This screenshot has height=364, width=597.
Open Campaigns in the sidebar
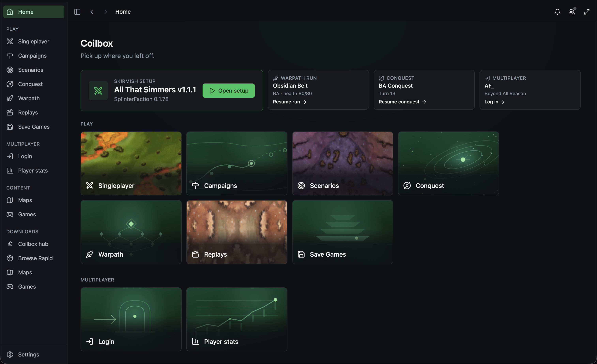pyautogui.click(x=34, y=56)
